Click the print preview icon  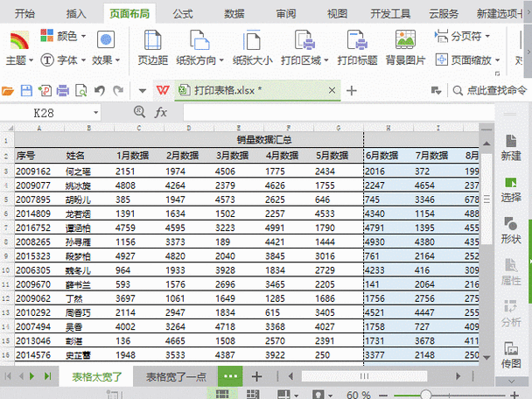(81, 91)
